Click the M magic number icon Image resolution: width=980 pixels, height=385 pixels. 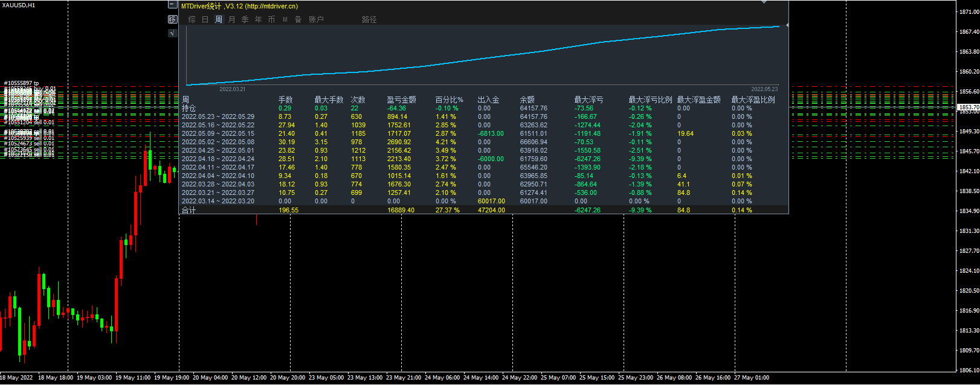(285, 19)
